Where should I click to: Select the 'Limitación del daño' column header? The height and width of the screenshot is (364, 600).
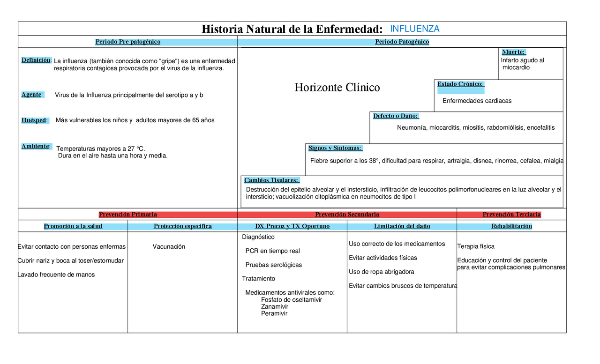coord(402,226)
